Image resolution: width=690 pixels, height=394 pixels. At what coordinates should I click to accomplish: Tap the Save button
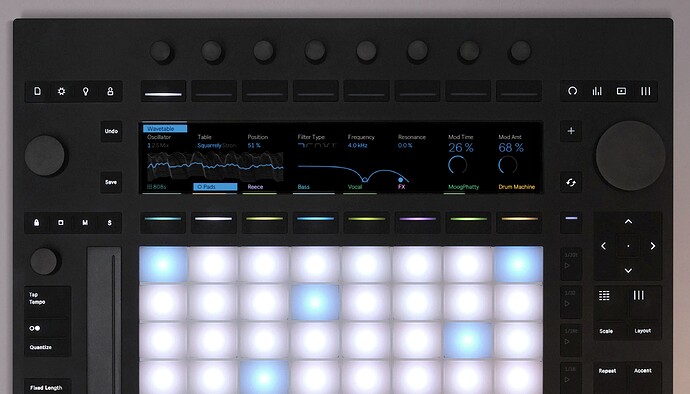111,182
